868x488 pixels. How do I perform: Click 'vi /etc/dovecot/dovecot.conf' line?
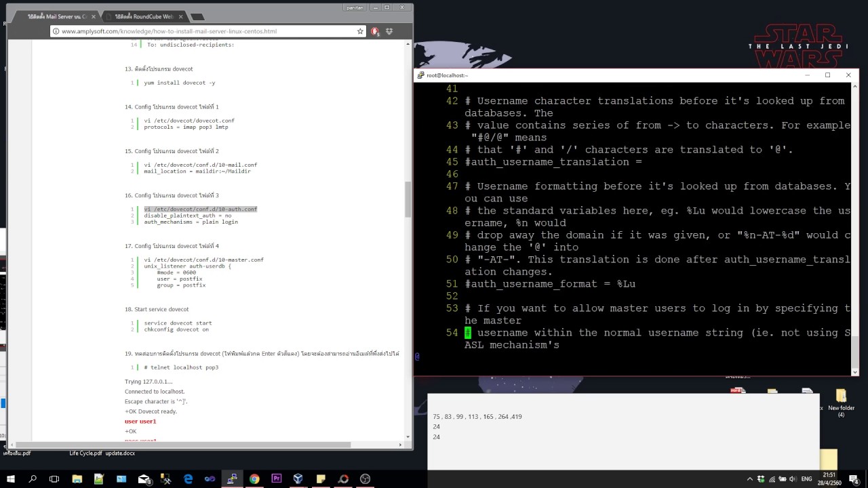(x=189, y=121)
